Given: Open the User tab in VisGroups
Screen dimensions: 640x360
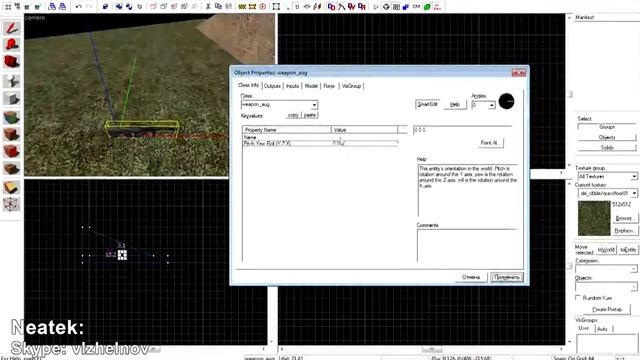Looking at the screenshot, I should 584,328.
